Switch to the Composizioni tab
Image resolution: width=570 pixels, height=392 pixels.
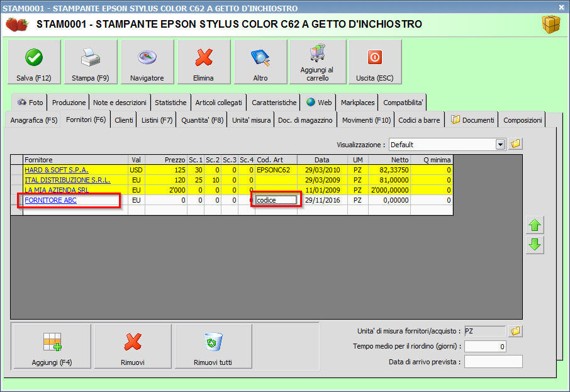point(522,120)
